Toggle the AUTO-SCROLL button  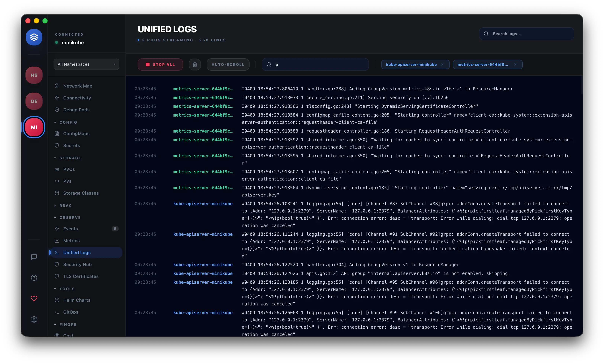point(228,65)
